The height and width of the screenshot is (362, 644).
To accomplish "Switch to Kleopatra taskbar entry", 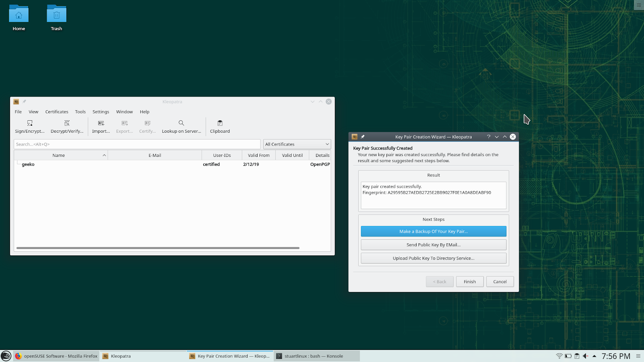I will coord(143,356).
